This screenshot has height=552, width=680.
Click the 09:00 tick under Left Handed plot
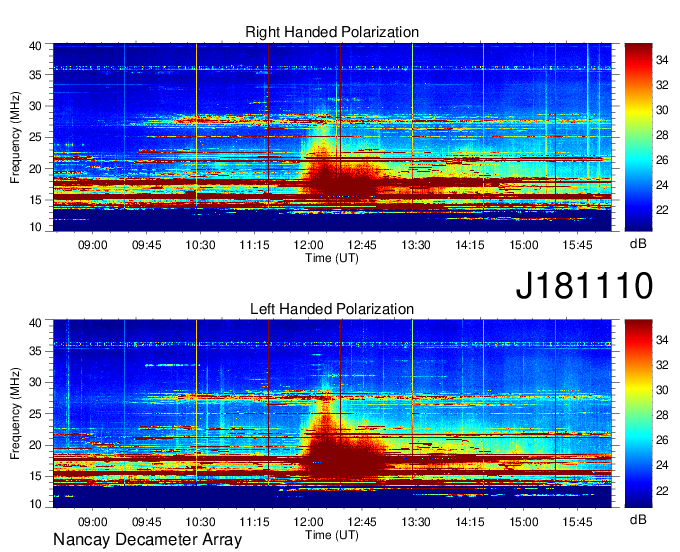click(x=92, y=521)
